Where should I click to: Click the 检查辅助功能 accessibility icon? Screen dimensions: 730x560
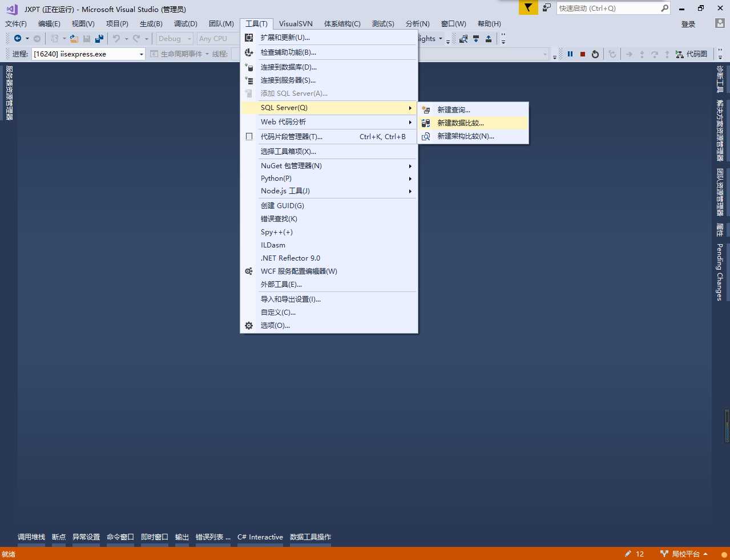tap(249, 52)
